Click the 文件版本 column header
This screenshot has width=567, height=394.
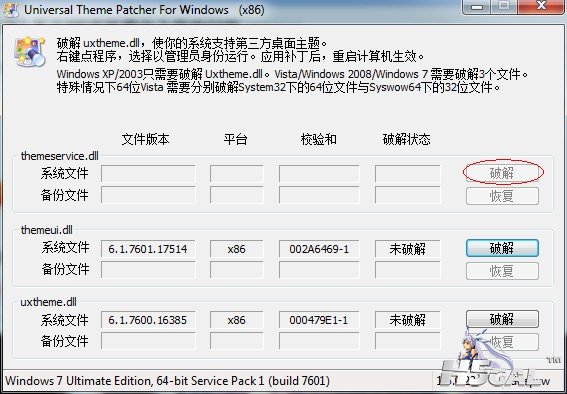click(145, 139)
